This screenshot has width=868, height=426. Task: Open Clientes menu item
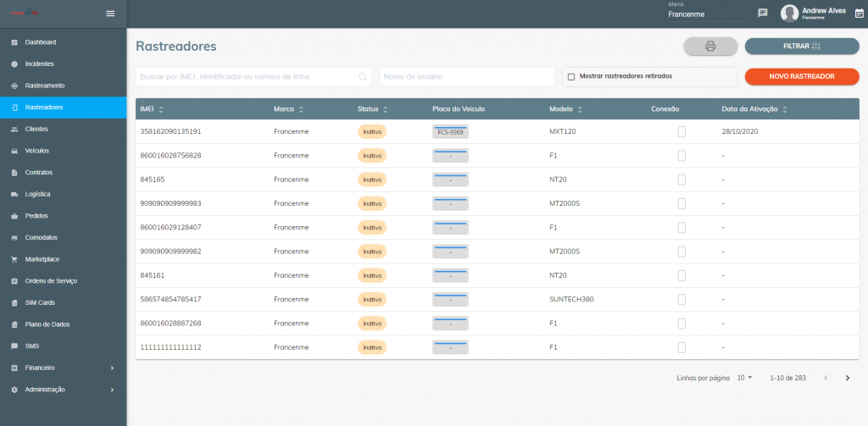(x=63, y=129)
